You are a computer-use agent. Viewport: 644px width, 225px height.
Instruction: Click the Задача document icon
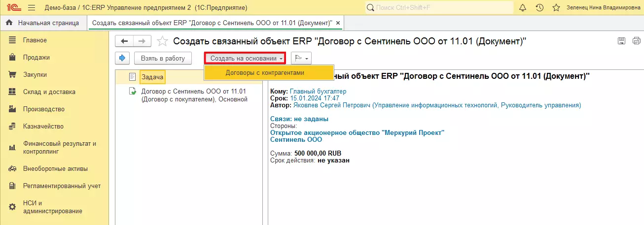click(x=132, y=77)
